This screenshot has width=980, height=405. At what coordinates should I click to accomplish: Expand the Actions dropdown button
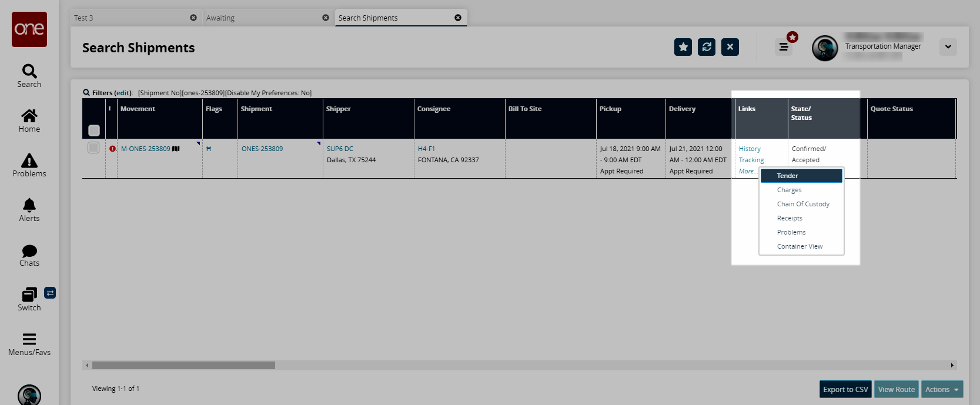pyautogui.click(x=942, y=389)
